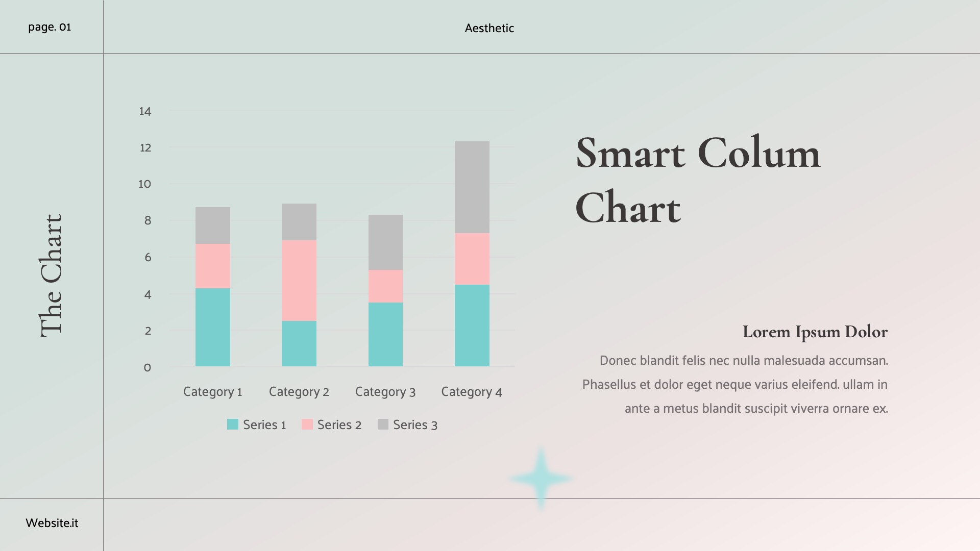The image size is (980, 551).
Task: Click the vertical The Chart title
Action: tap(51, 275)
